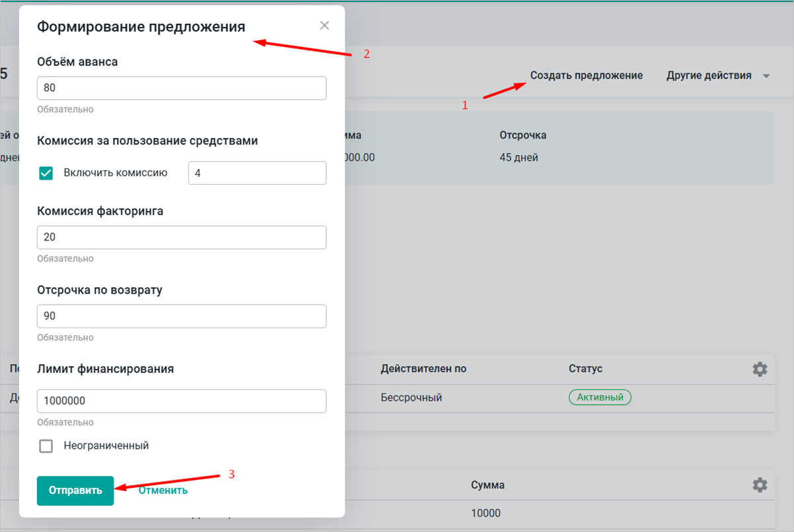Click the green Активный status badge

[600, 397]
